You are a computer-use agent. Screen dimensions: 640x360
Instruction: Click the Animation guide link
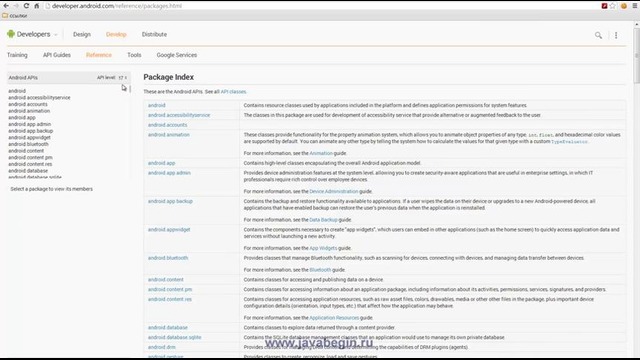point(321,153)
